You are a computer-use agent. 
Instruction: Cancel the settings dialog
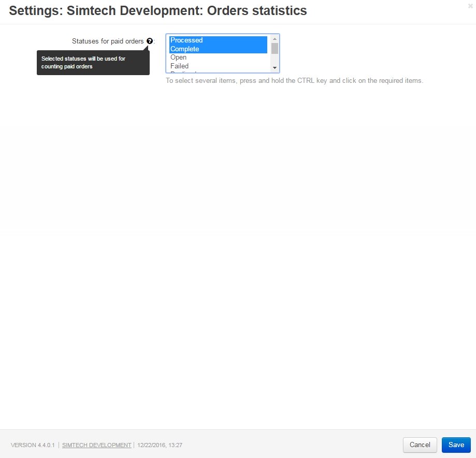click(x=420, y=445)
